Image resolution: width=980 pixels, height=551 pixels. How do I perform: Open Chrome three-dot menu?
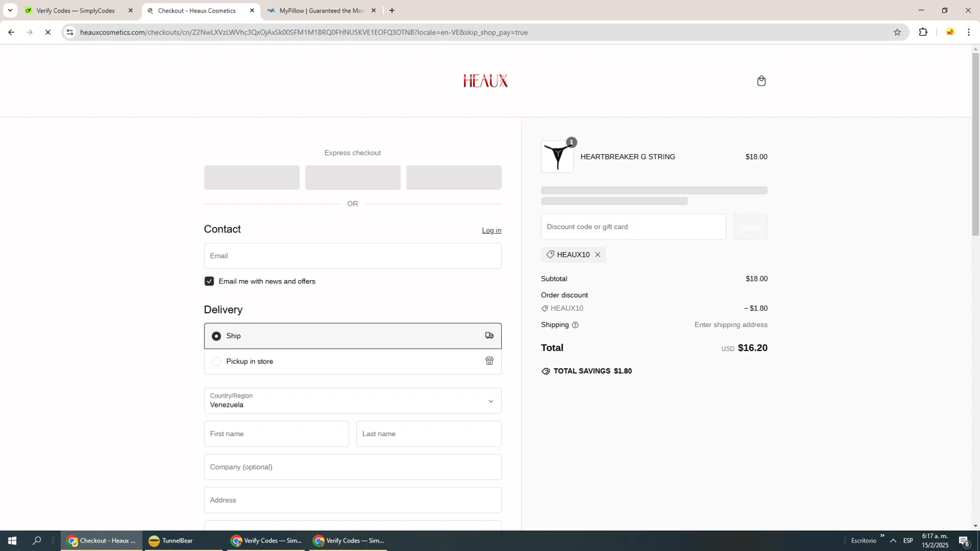click(x=969, y=32)
